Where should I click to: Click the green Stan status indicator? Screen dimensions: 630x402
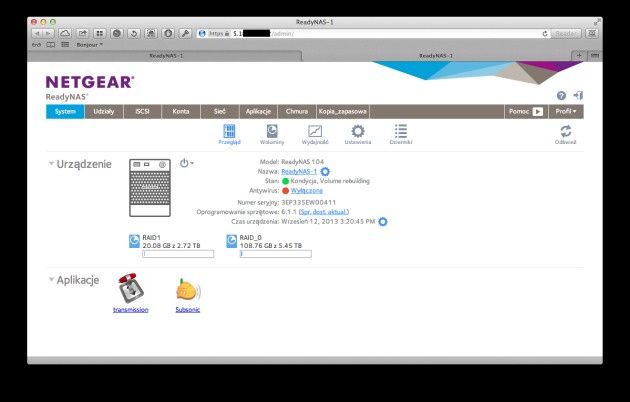(x=286, y=181)
